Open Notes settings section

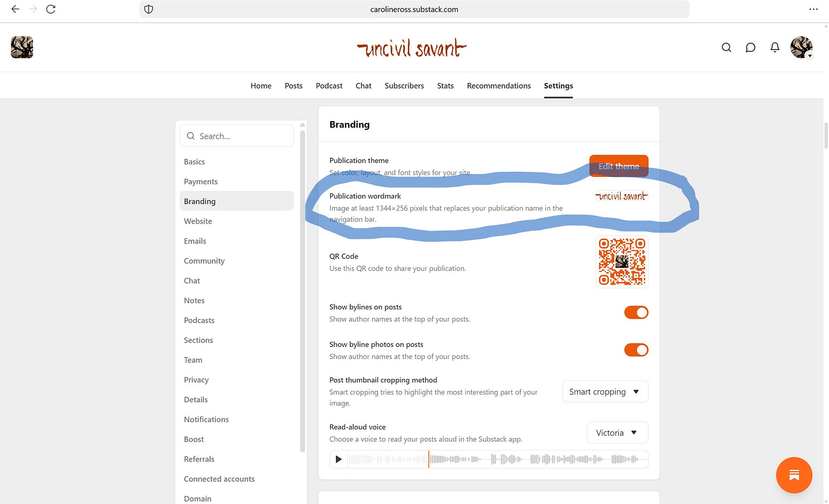click(x=237, y=300)
